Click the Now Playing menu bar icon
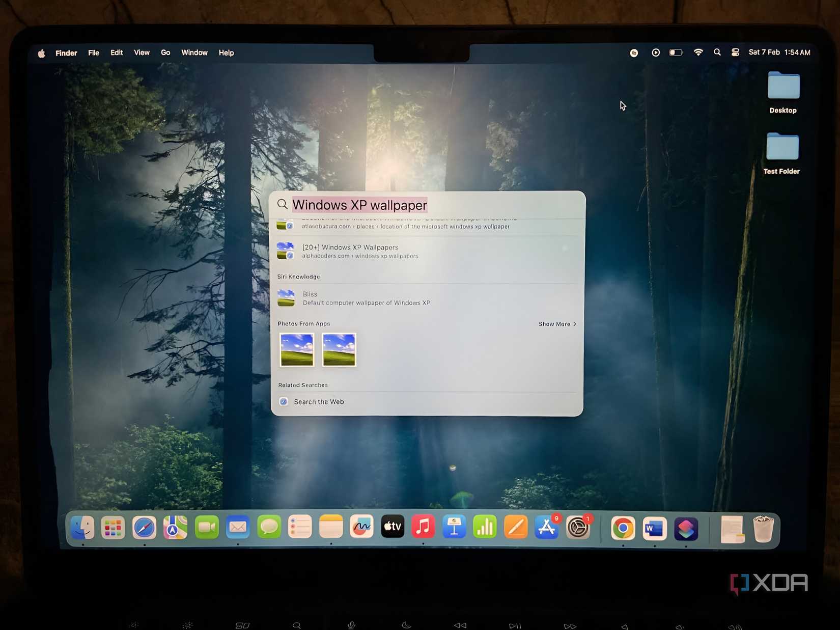Viewport: 840px width, 630px height. click(656, 52)
